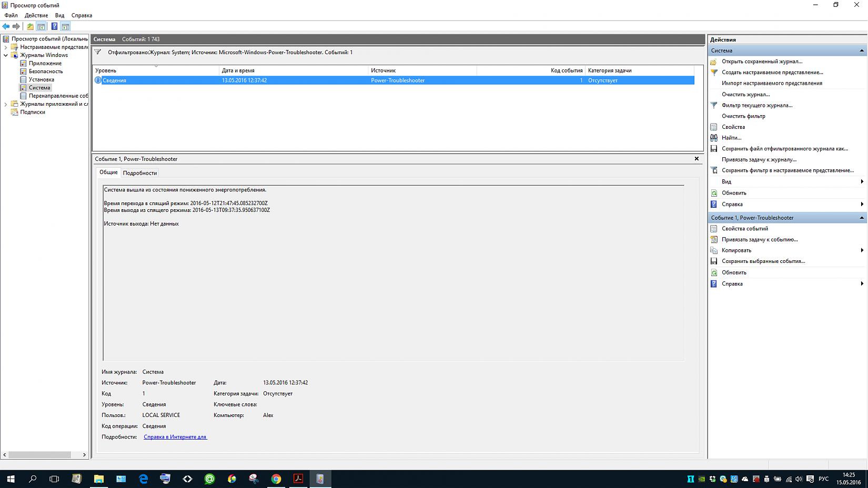Open Google Chrome from the taskbar

(276, 479)
